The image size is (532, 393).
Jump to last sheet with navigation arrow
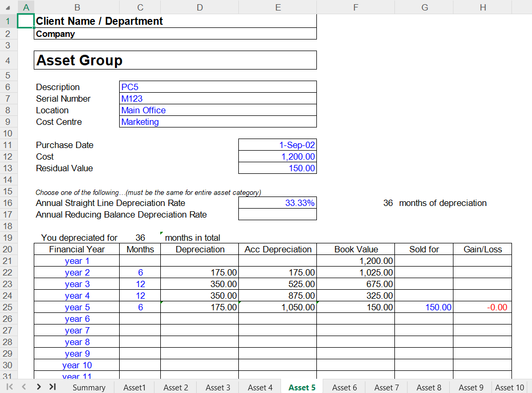click(x=53, y=387)
